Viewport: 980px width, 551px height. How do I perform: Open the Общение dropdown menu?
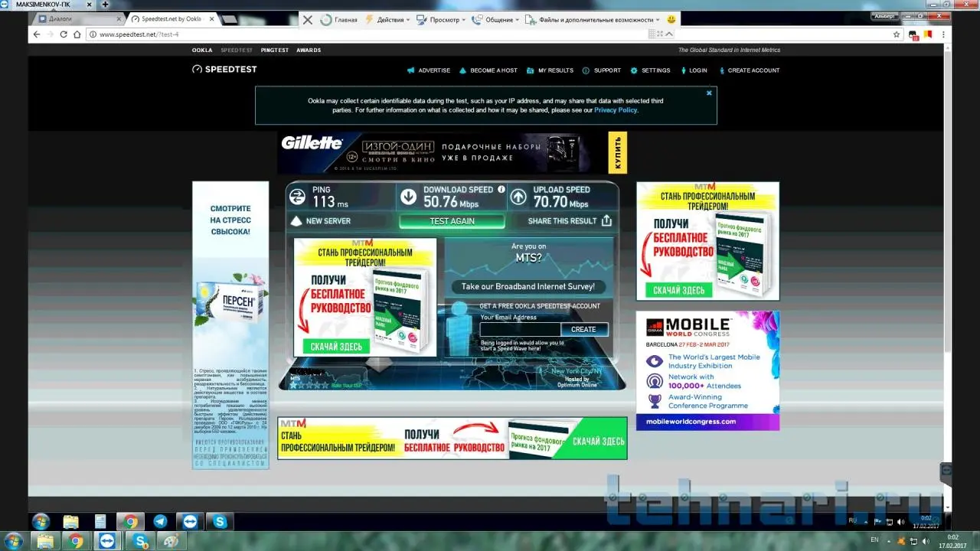pyautogui.click(x=495, y=20)
